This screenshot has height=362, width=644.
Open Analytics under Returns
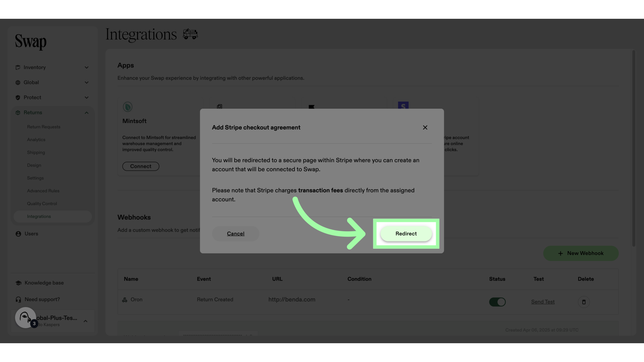pyautogui.click(x=36, y=139)
